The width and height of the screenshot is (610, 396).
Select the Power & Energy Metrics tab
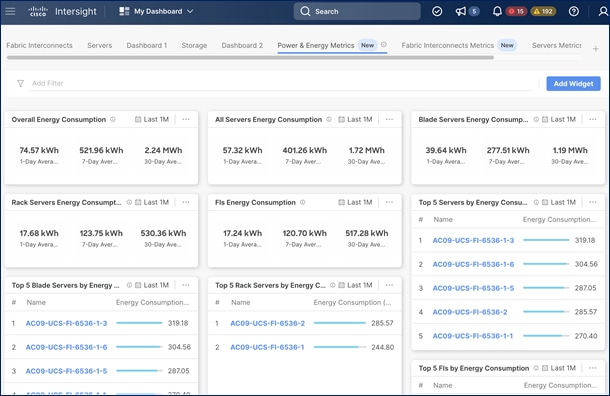tap(316, 46)
